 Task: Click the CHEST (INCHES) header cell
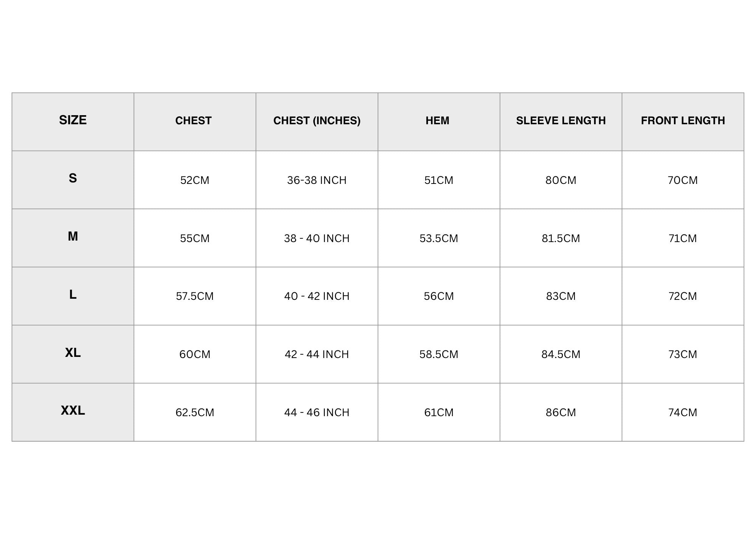pyautogui.click(x=317, y=121)
